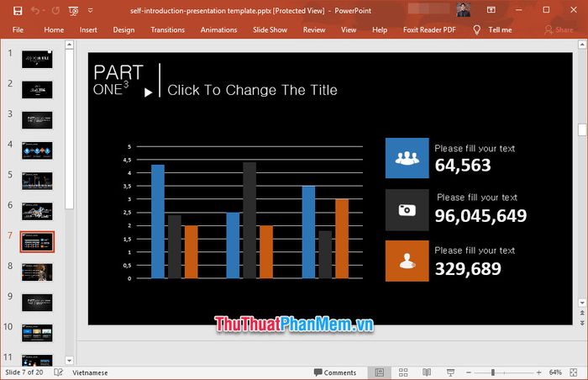This screenshot has height=380, width=588.
Task: Open the Insert ribbon tab
Action: click(x=88, y=29)
